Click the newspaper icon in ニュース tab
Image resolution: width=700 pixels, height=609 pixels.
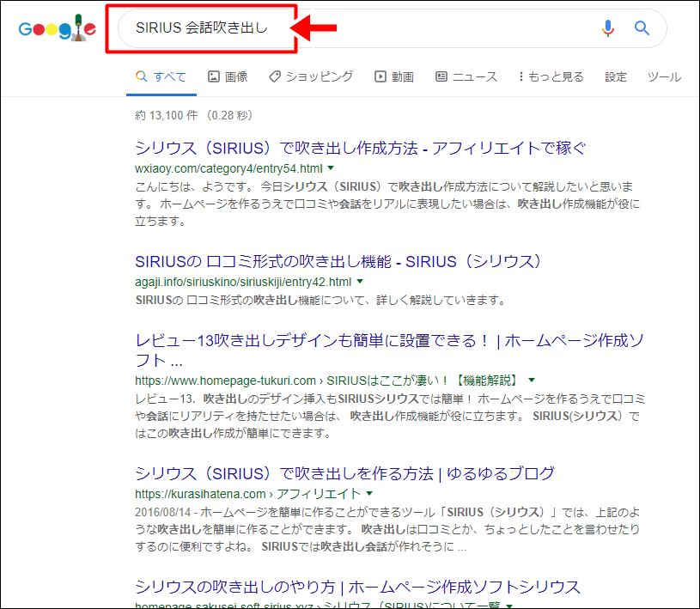pyautogui.click(x=441, y=76)
